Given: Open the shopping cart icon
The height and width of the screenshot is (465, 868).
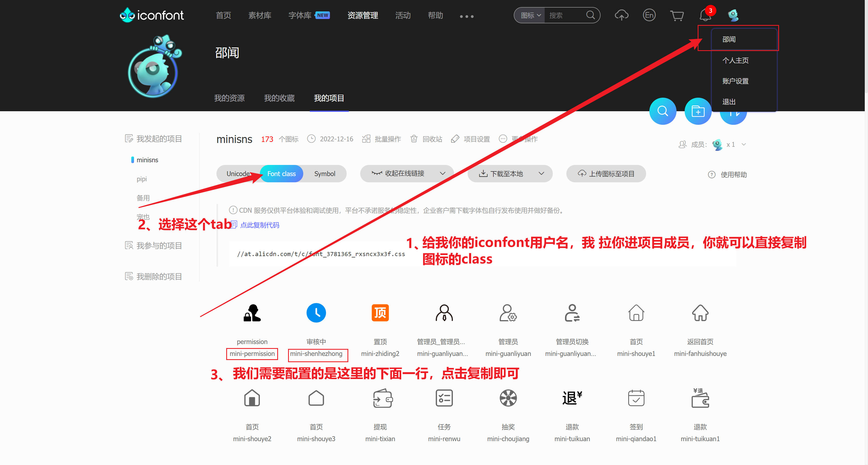Looking at the screenshot, I should [x=676, y=15].
